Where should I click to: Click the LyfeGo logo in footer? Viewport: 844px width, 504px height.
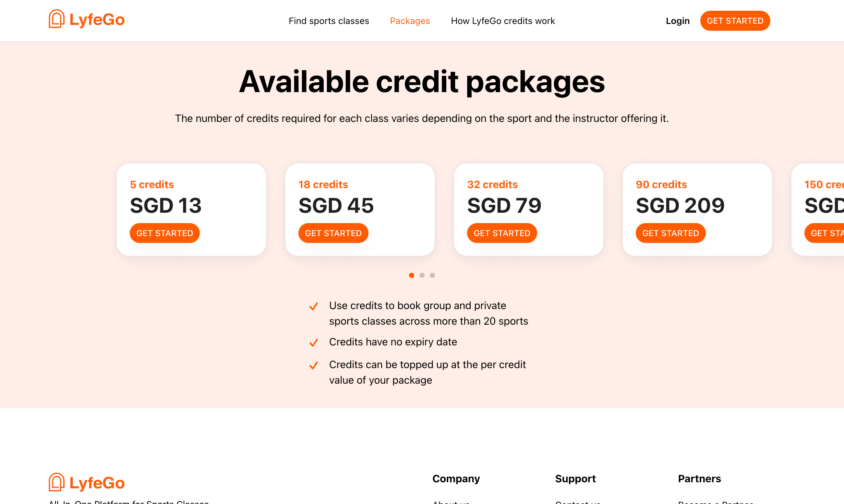coord(87,483)
